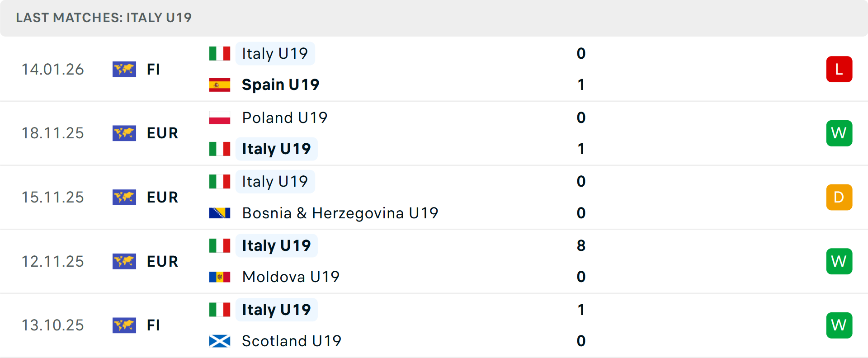Click the world map icon beside EUR on 18.11.25
Image resolution: width=868 pixels, height=358 pixels.
pyautogui.click(x=124, y=133)
